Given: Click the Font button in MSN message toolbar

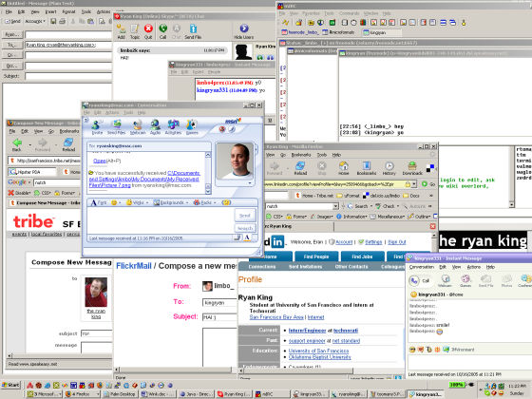Looking at the screenshot, I should (99, 202).
